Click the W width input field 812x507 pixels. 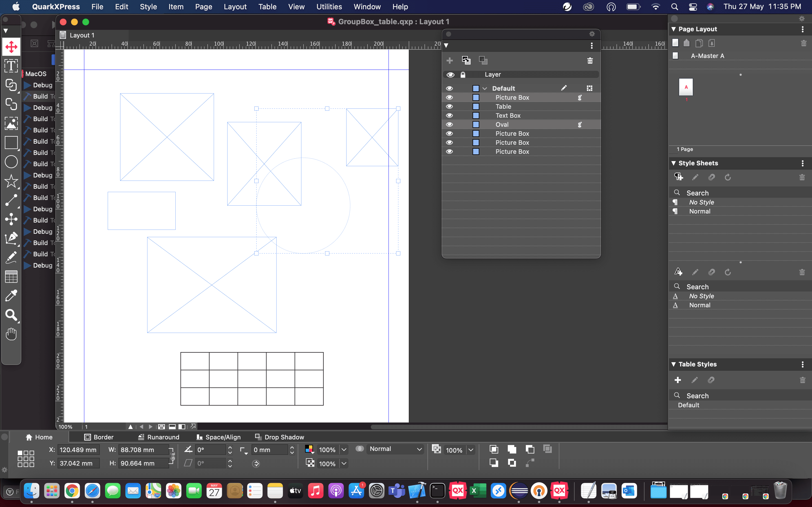pyautogui.click(x=144, y=450)
